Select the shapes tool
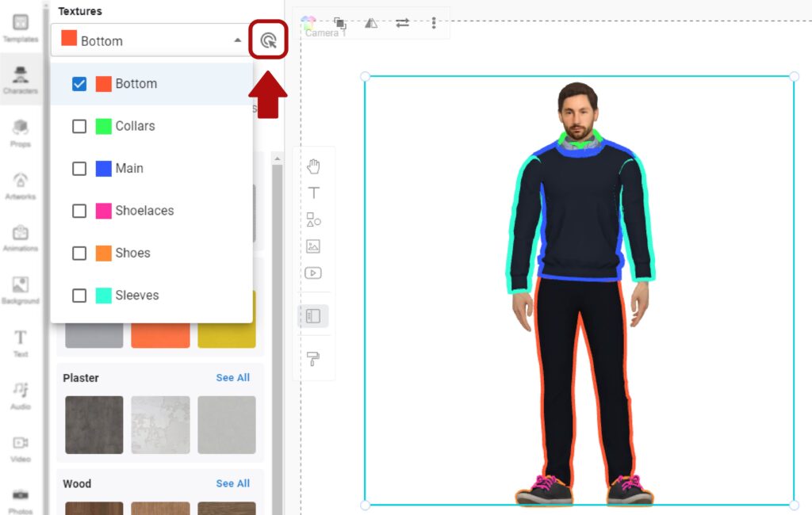 [x=314, y=219]
